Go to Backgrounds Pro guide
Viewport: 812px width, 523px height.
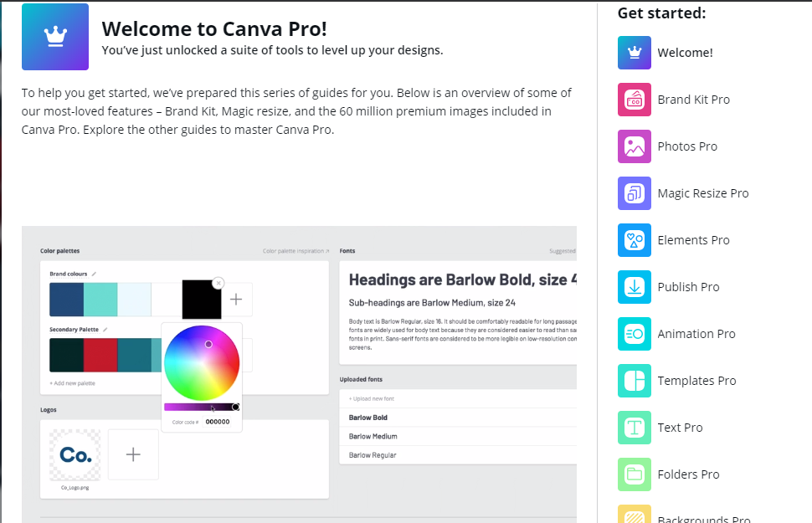click(x=703, y=519)
